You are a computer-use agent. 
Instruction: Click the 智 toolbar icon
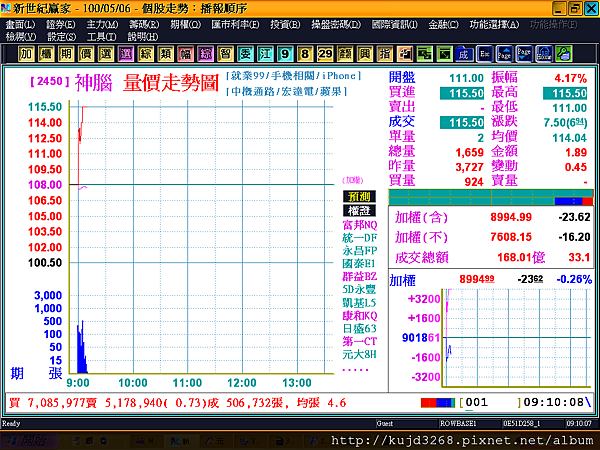pos(225,54)
